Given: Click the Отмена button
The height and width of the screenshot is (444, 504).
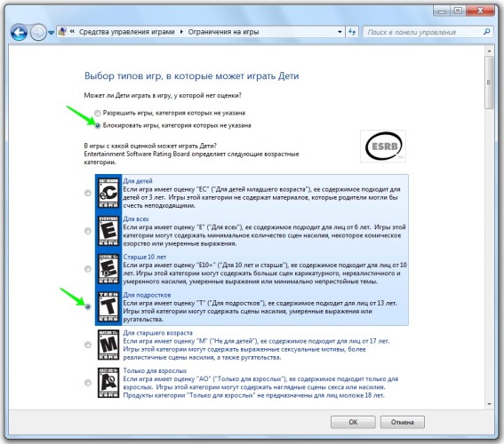Looking at the screenshot, I should 402,422.
